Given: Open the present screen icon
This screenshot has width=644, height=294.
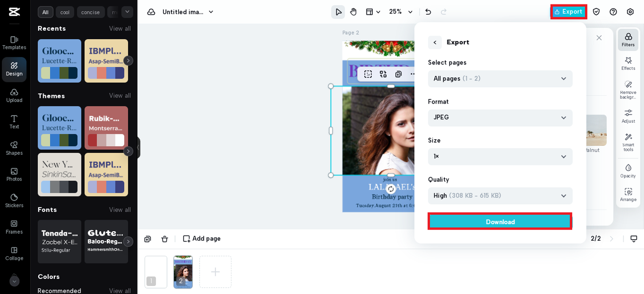Looking at the screenshot, I should pos(634,239).
